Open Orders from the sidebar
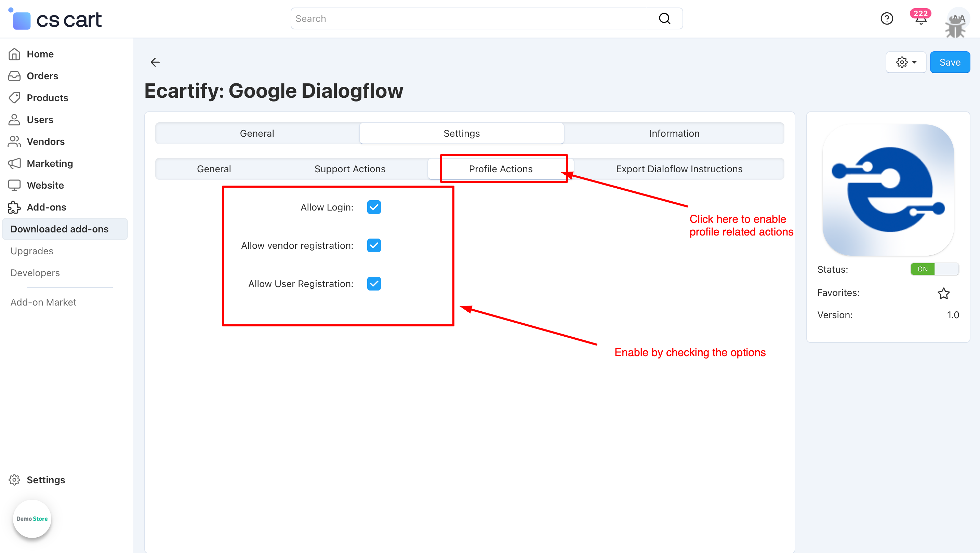 42,76
